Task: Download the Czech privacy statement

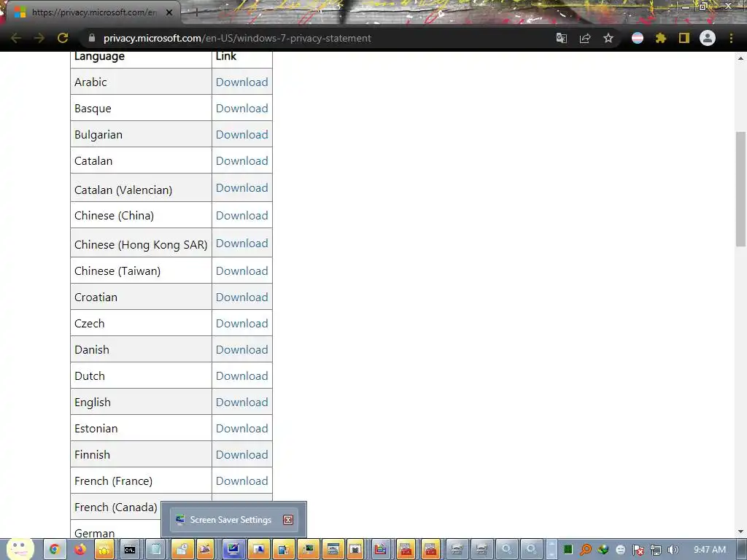Action: [x=242, y=323]
